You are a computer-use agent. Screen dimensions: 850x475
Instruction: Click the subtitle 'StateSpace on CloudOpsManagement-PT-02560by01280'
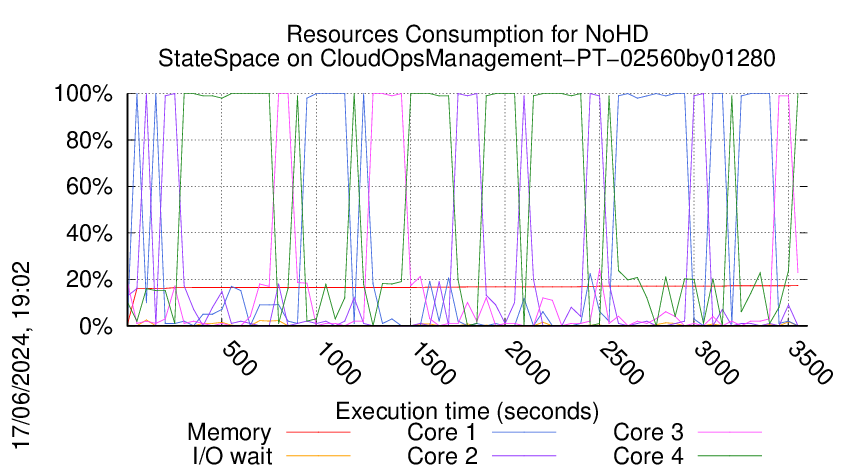pyautogui.click(x=467, y=58)
